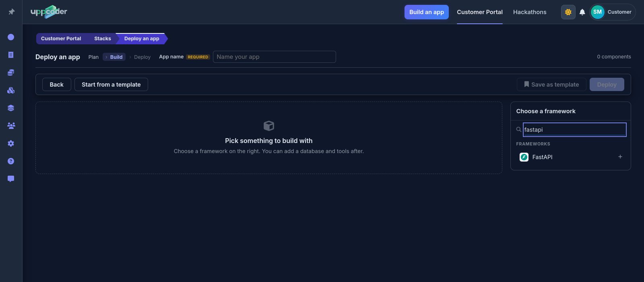
Task: Click the Back button
Action: pos(57,85)
